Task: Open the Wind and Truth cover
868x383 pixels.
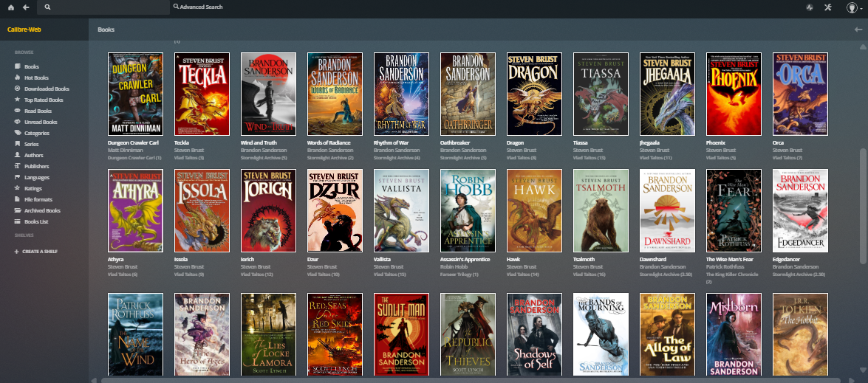Action: (268, 94)
